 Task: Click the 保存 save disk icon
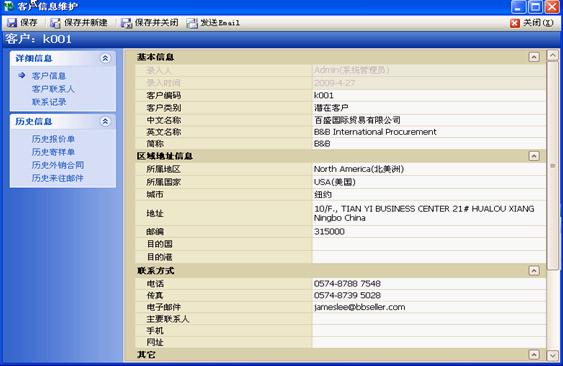[12, 23]
